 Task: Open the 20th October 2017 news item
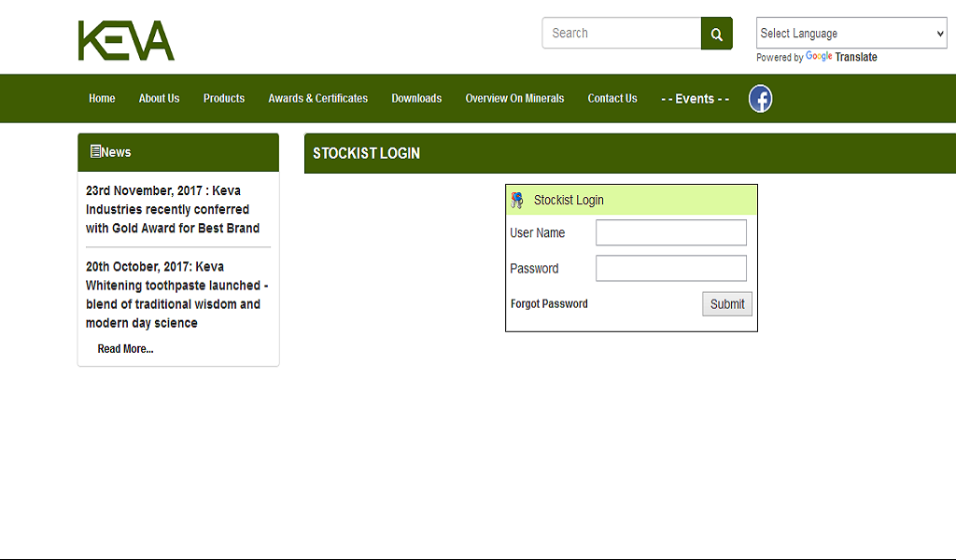pos(176,295)
